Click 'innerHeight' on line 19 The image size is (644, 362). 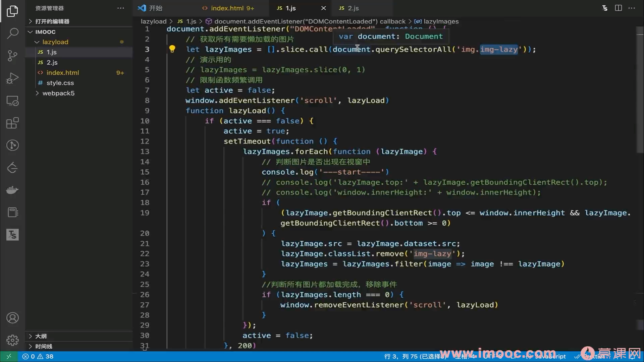(x=539, y=213)
